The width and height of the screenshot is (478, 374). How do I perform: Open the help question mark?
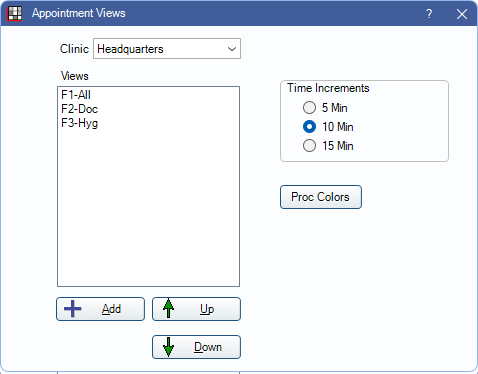point(429,14)
